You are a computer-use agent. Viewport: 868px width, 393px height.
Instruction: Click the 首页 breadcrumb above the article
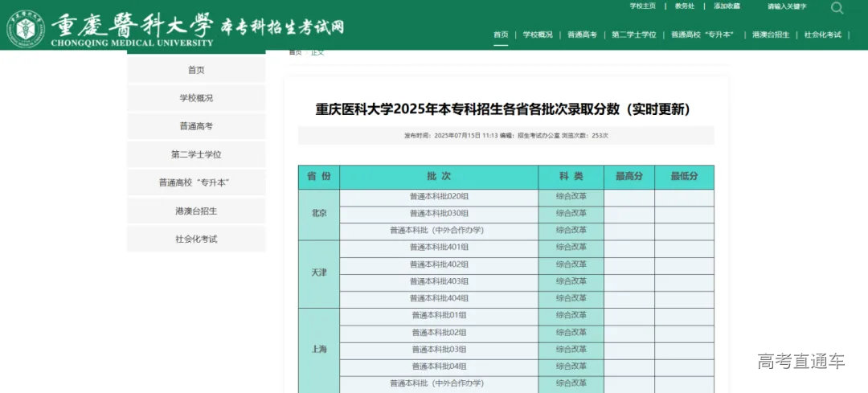[295, 52]
